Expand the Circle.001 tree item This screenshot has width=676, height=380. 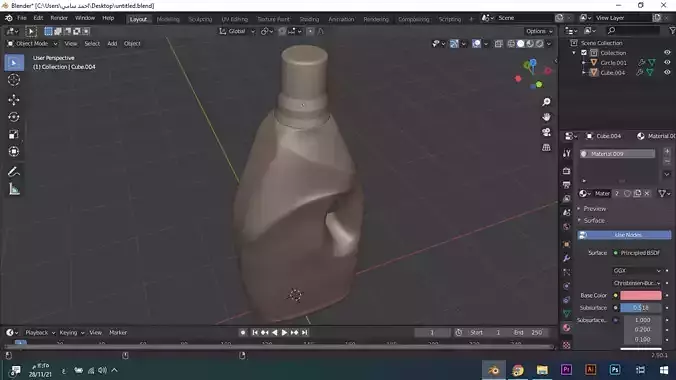pyautogui.click(x=584, y=63)
